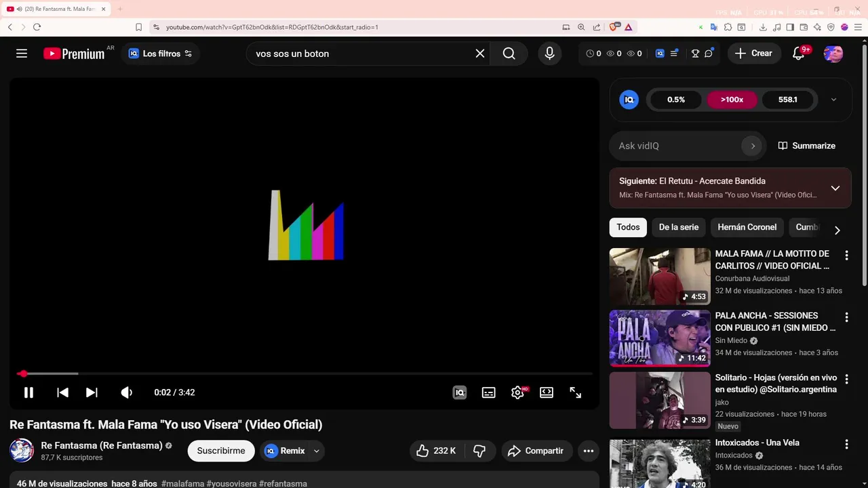
Task: Go to YouTube Premium home logo
Action: click(x=74, y=54)
